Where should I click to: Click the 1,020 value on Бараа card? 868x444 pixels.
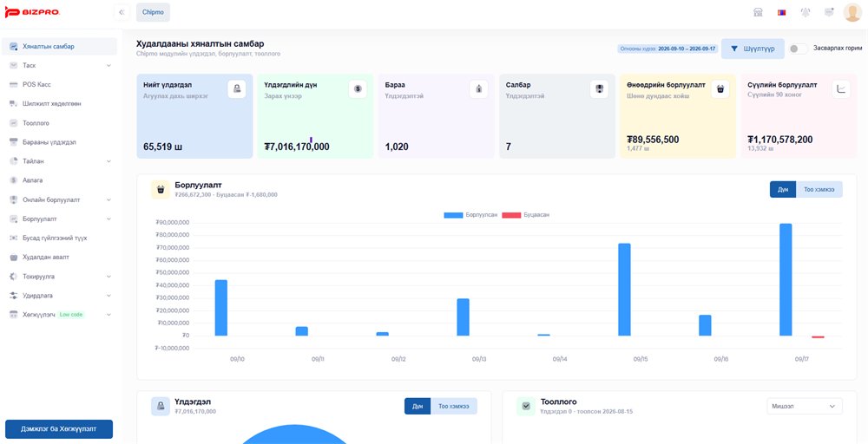click(397, 147)
